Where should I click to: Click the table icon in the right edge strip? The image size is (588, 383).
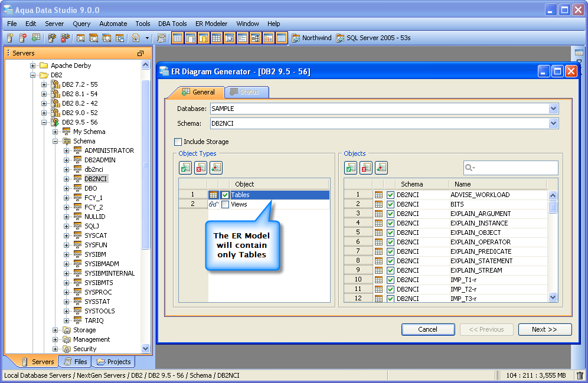[579, 53]
